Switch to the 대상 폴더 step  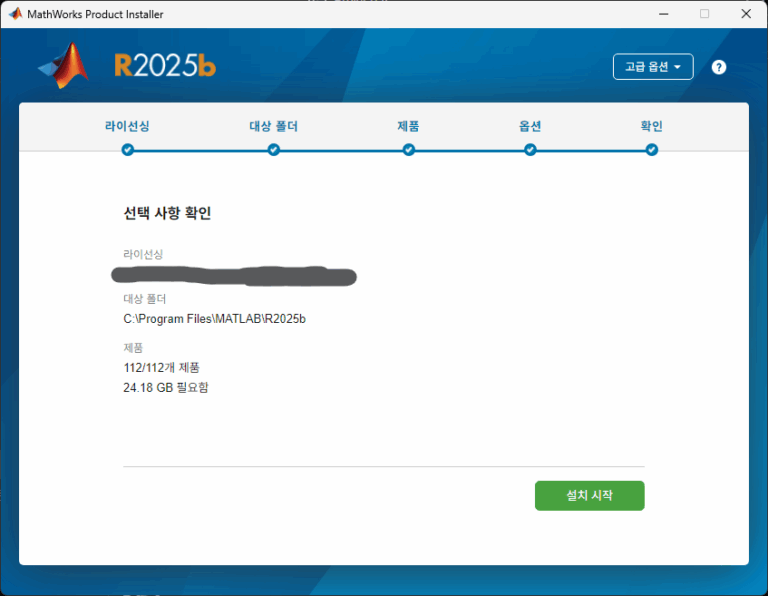(x=273, y=126)
